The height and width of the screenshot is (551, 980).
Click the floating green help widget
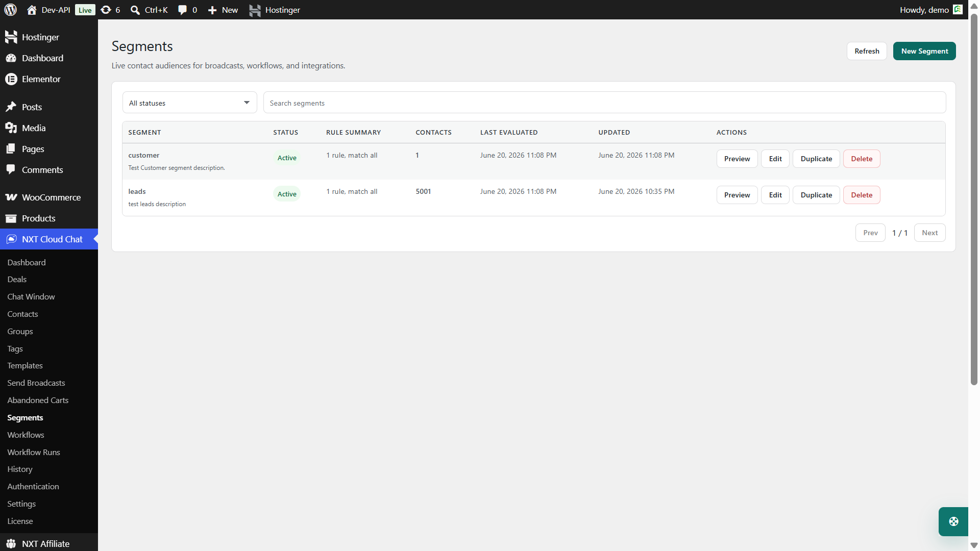coord(953,521)
